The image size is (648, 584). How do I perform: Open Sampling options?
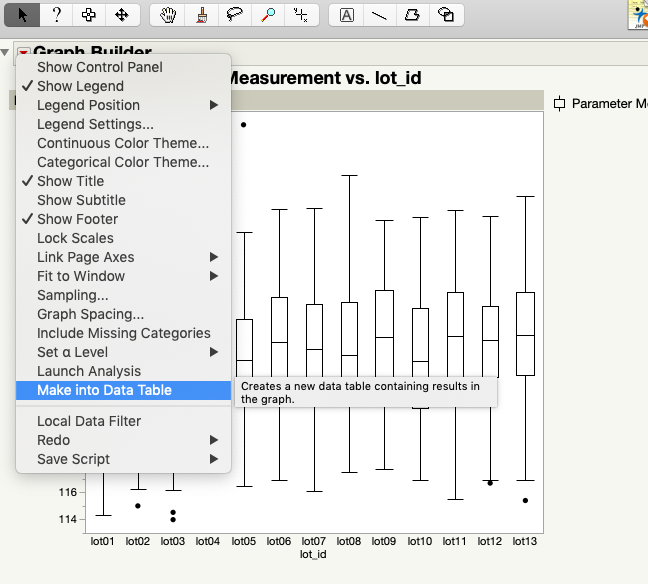pyautogui.click(x=123, y=295)
